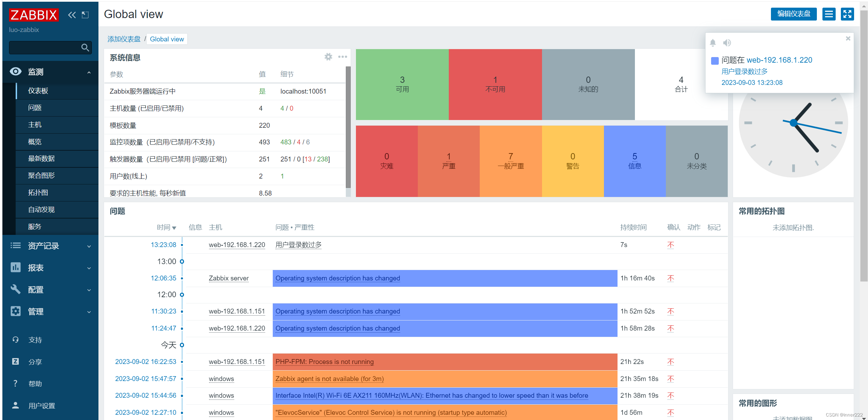868x420 pixels.
Task: Click the 编辑仪表盘 button
Action: pos(794,14)
